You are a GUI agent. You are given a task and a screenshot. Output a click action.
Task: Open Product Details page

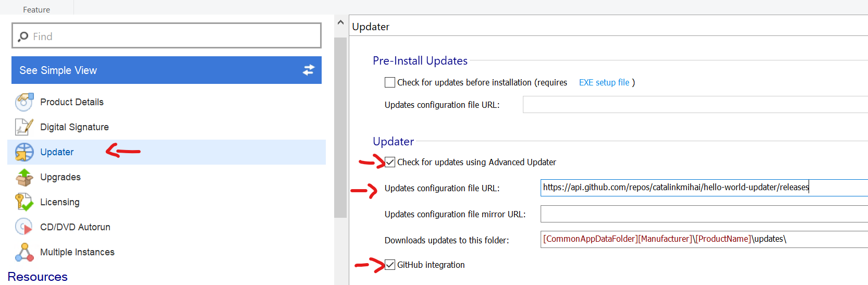72,102
